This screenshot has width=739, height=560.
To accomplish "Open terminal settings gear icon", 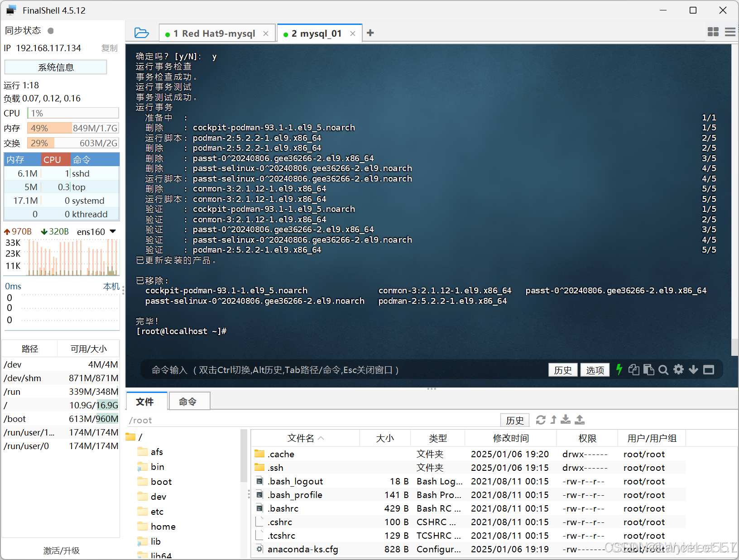I will [x=679, y=369].
